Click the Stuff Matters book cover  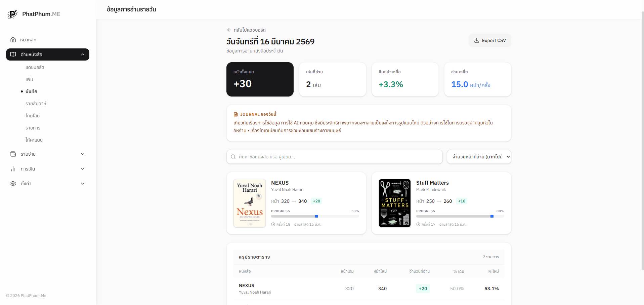394,203
